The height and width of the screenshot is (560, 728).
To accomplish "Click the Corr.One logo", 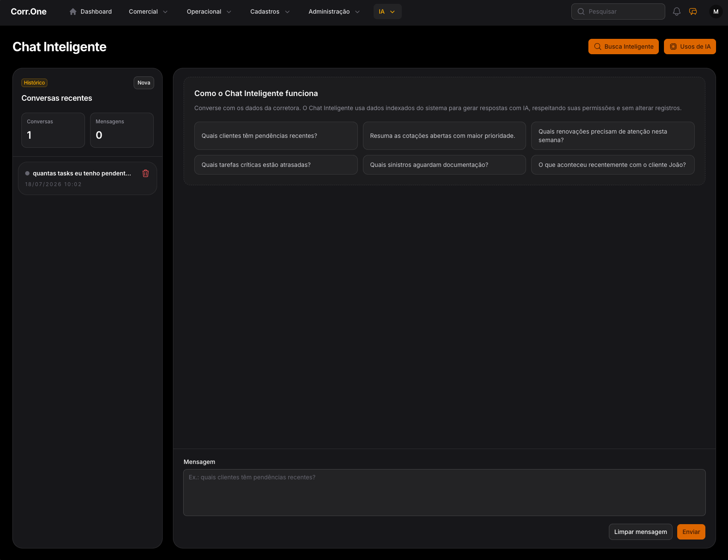I will [29, 12].
